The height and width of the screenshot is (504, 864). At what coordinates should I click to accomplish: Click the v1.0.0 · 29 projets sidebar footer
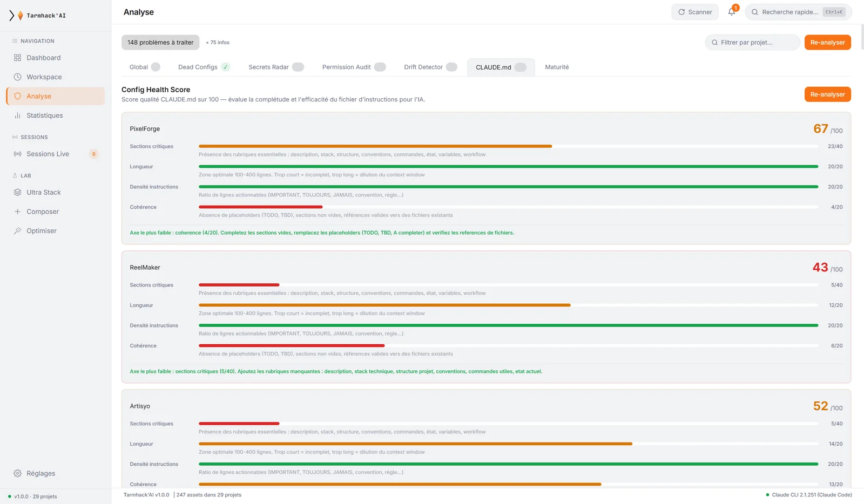click(32, 496)
